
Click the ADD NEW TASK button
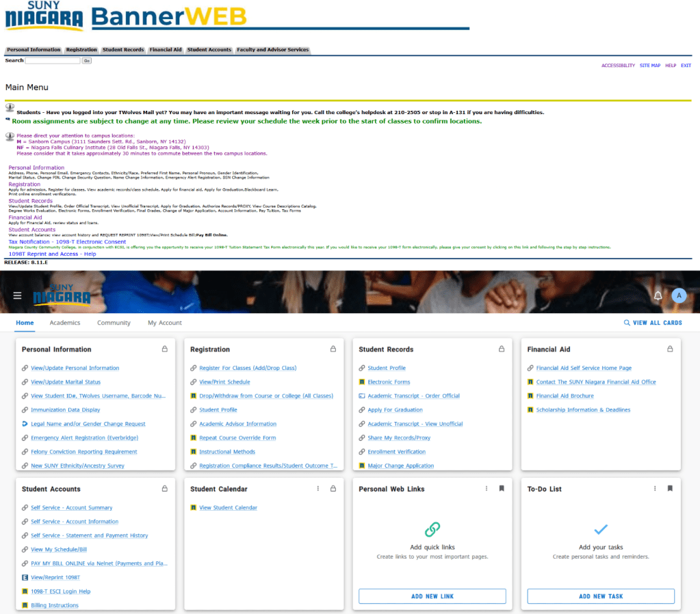(x=600, y=596)
